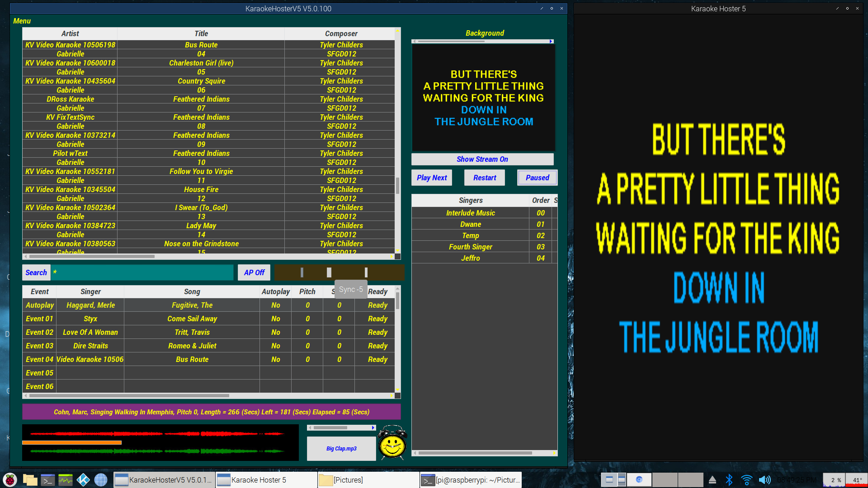Click the Restart button

(x=484, y=178)
